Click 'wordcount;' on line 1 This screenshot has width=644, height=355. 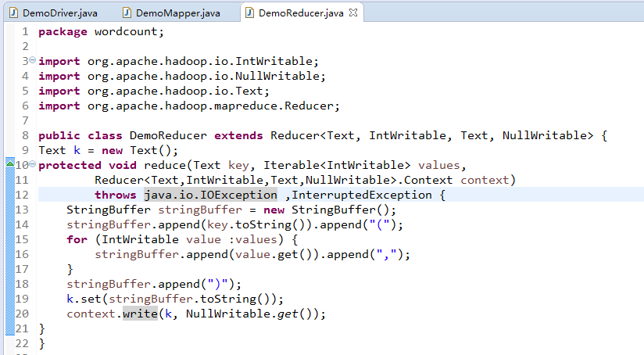pyautogui.click(x=130, y=31)
